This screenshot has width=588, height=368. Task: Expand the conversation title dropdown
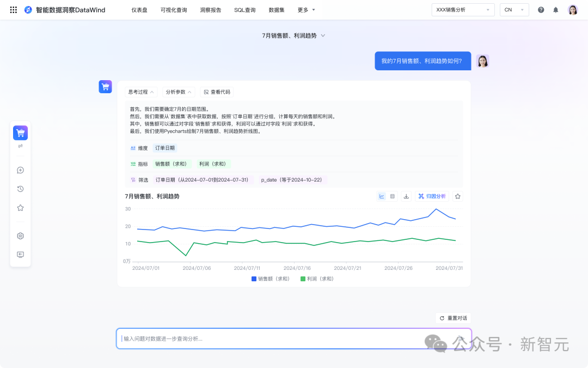tap(293, 35)
